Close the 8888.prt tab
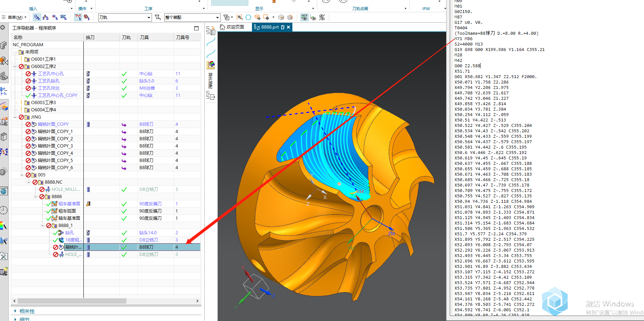 coord(288,27)
